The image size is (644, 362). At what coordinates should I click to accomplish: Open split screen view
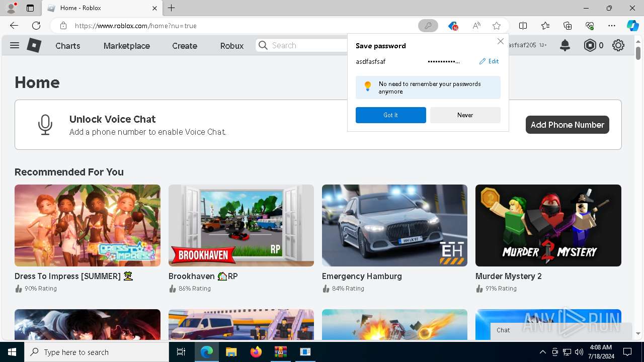[x=523, y=26]
